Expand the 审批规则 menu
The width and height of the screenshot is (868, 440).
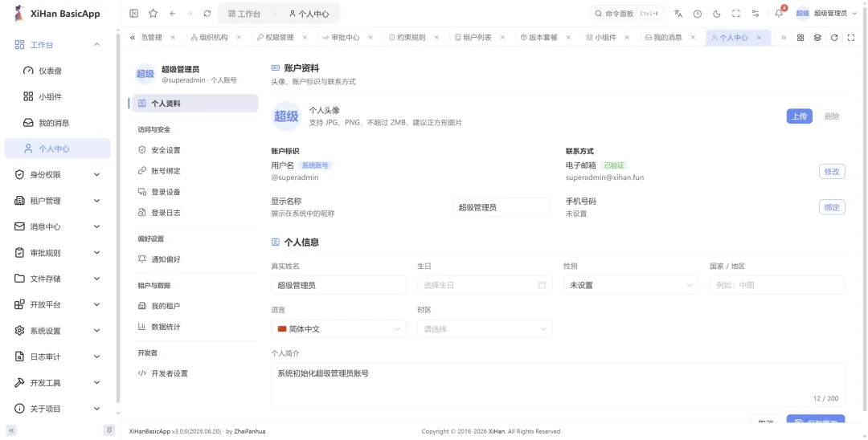[58, 253]
